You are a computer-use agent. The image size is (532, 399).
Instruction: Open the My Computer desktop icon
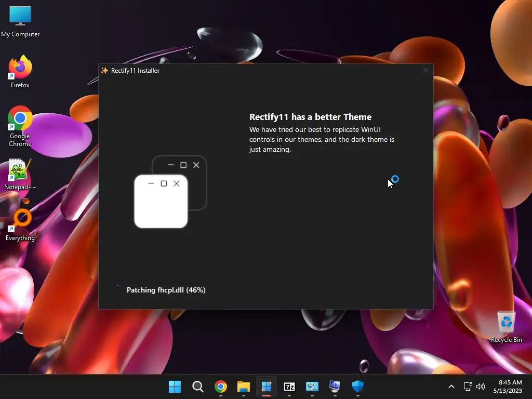(20, 22)
